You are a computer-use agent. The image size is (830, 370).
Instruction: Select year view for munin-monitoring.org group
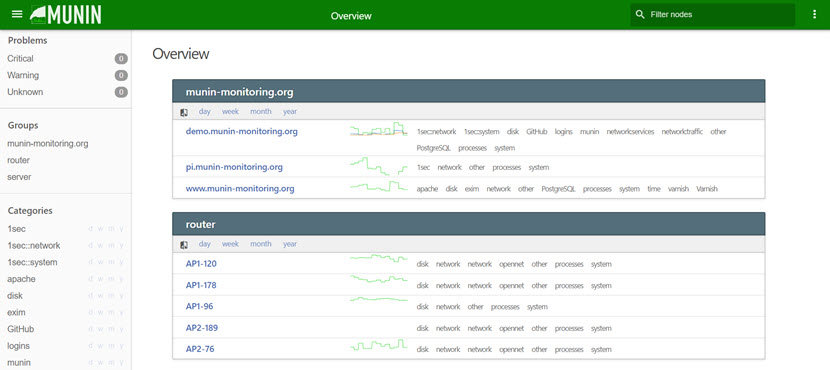coord(290,112)
